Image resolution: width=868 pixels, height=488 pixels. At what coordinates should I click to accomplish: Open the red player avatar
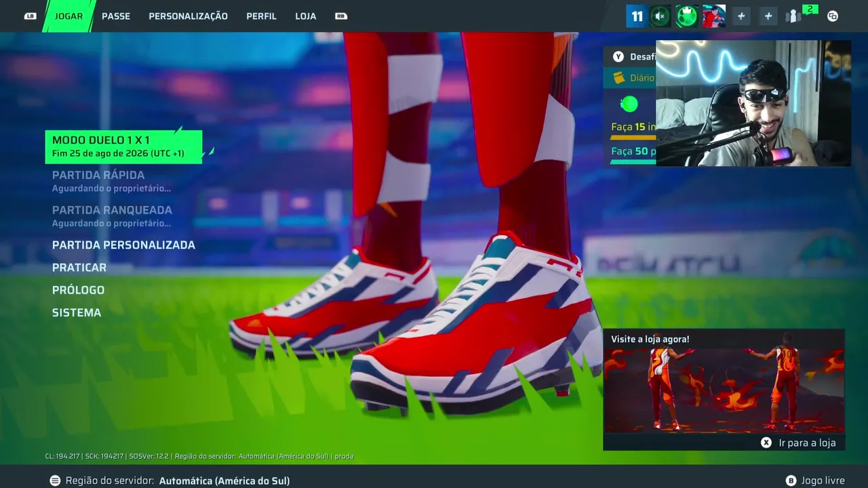[x=713, y=16]
